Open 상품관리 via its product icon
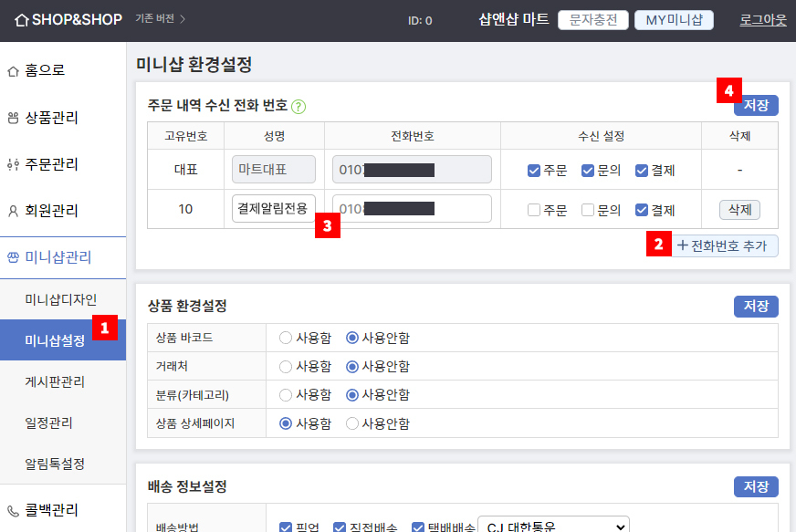The height and width of the screenshot is (532, 796). [x=13, y=118]
